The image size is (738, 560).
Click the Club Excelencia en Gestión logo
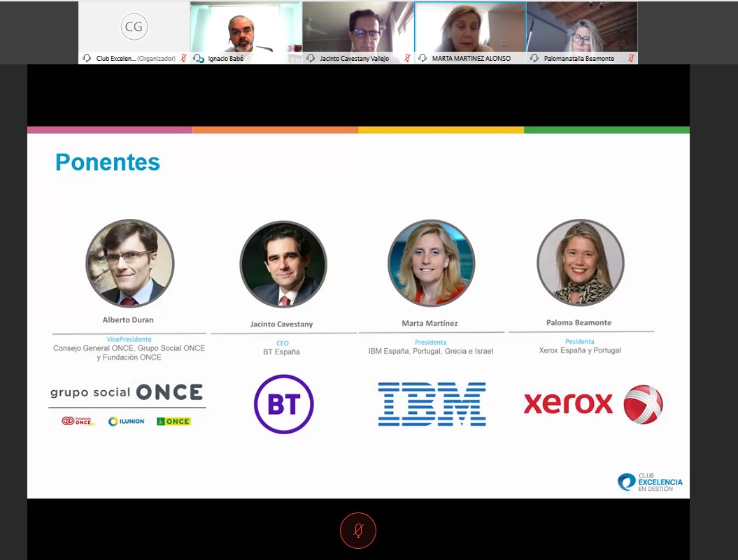(650, 482)
